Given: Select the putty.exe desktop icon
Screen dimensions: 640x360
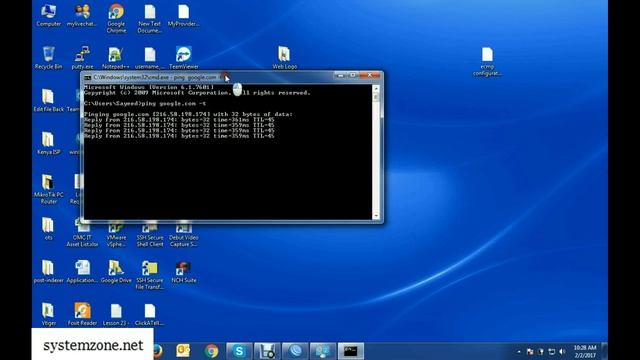Looking at the screenshot, I should (x=82, y=58).
